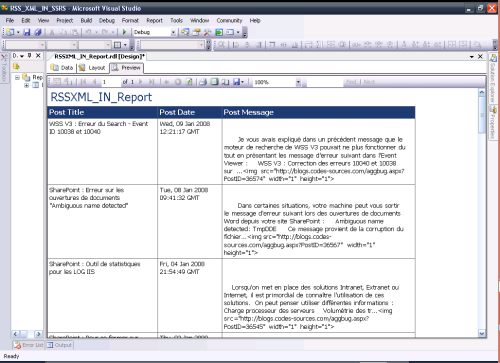The width and height of the screenshot is (500, 363).
Task: Click the refresh icon in datasets panel
Action: point(16,66)
